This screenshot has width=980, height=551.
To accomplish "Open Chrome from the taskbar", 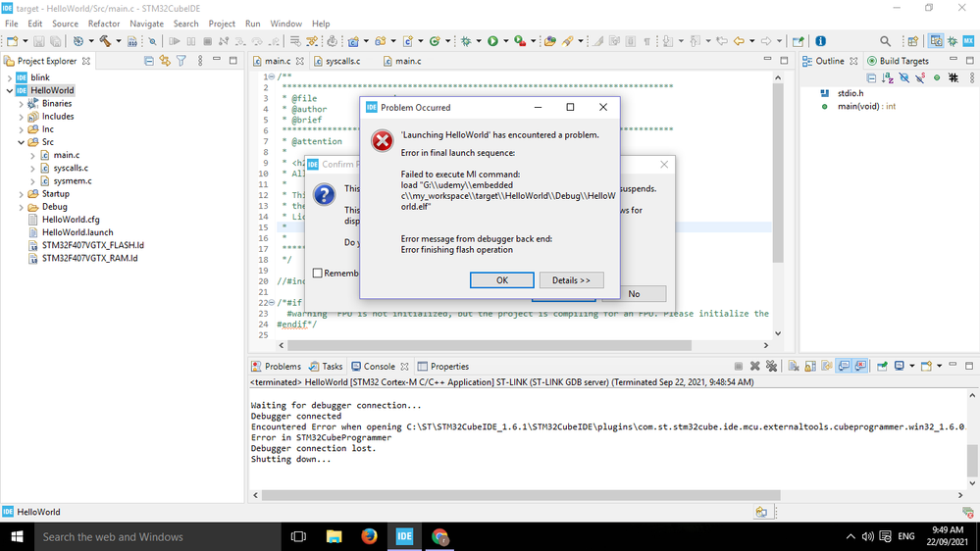I will [440, 536].
